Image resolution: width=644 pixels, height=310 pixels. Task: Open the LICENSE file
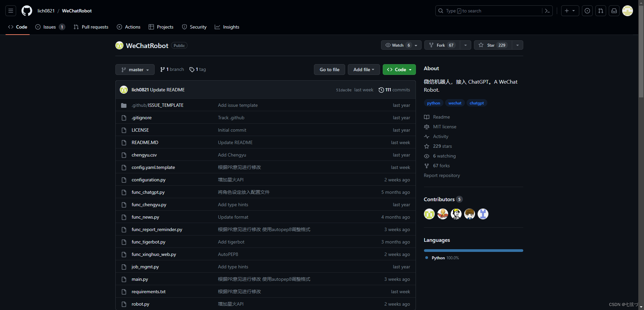[x=140, y=130]
